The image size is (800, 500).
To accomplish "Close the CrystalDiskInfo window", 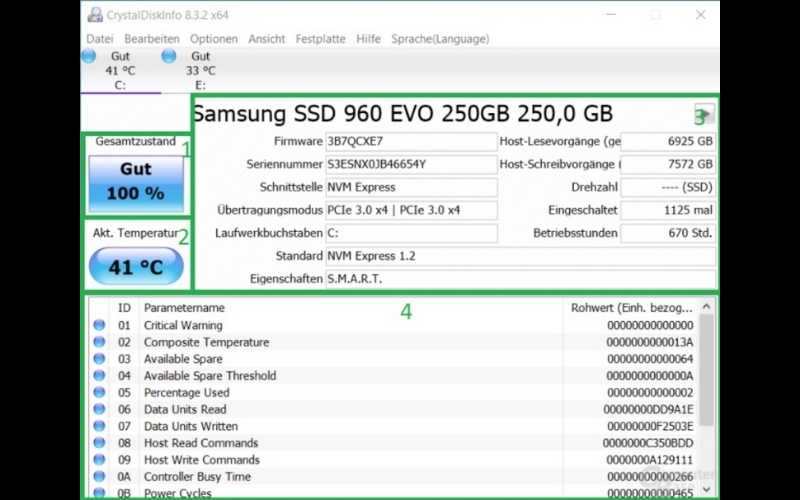I will click(701, 15).
